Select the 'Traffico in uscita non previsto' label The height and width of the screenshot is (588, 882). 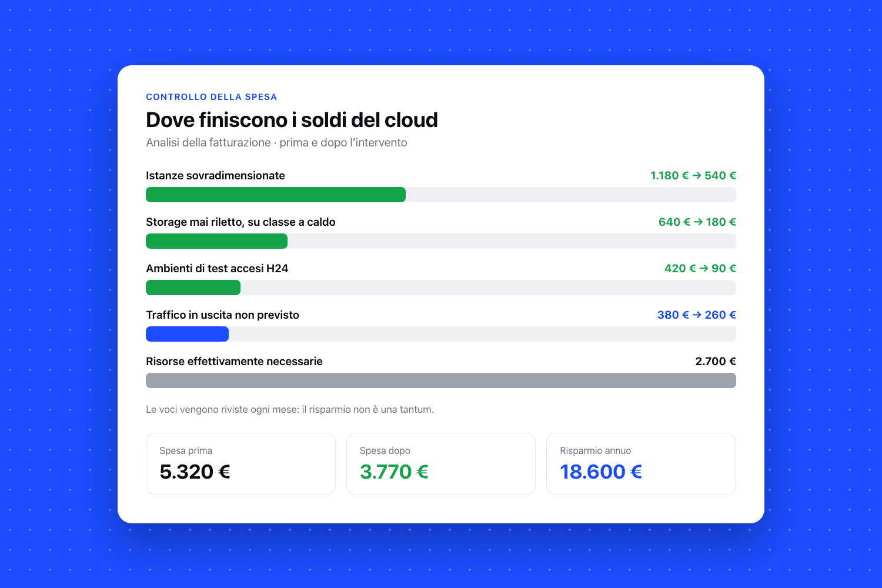coord(222,315)
